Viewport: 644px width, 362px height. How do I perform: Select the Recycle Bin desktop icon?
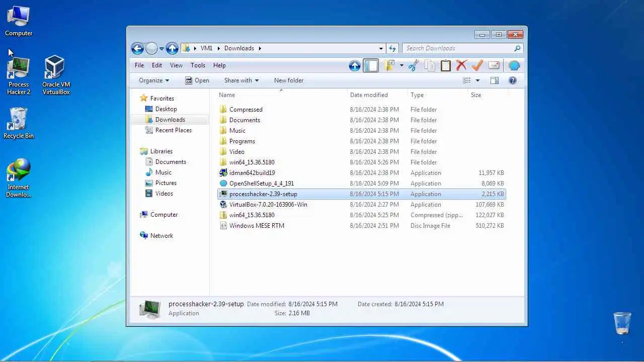point(19,123)
